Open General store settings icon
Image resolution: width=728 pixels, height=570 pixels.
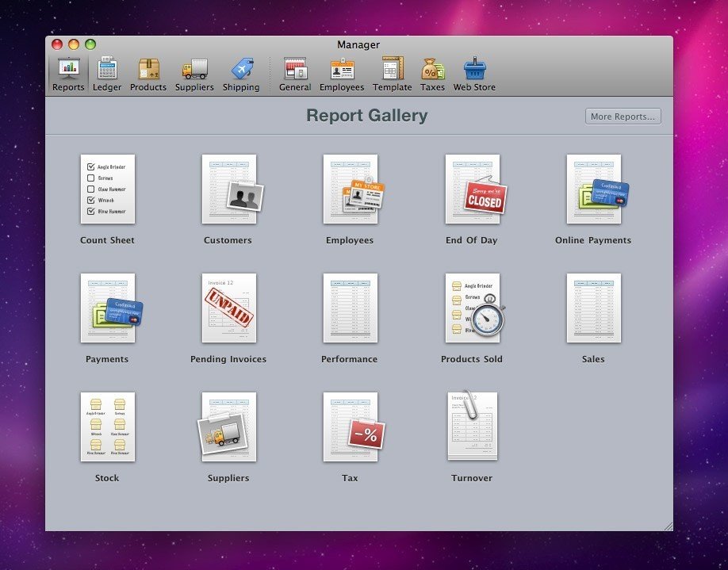(295, 68)
